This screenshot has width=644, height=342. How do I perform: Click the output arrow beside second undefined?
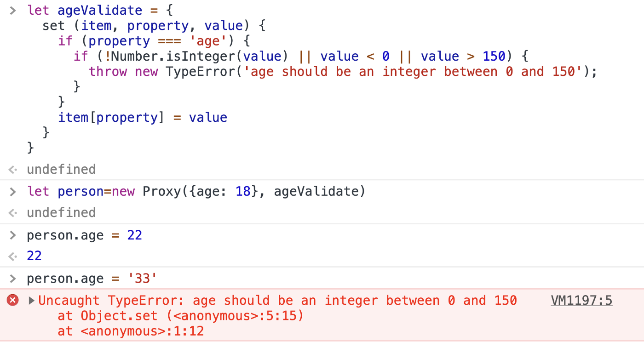click(x=13, y=213)
